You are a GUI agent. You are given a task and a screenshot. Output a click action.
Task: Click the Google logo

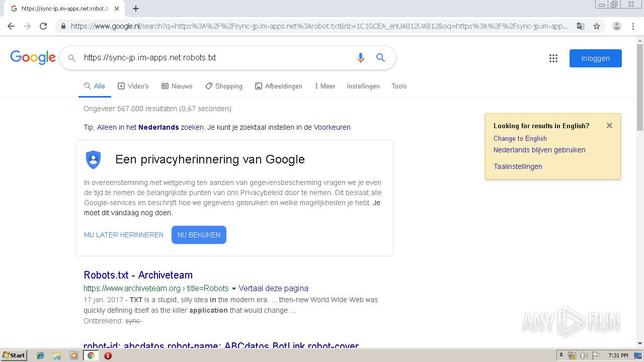click(33, 58)
